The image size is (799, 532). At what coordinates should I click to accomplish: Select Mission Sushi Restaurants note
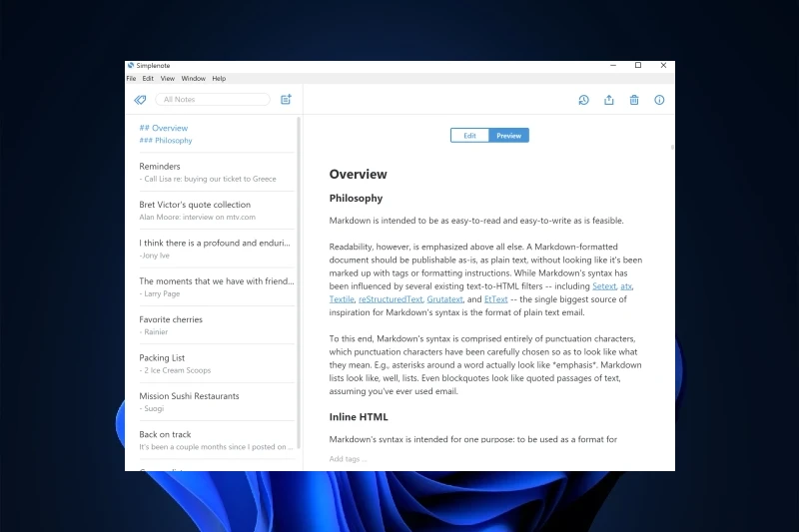point(217,401)
